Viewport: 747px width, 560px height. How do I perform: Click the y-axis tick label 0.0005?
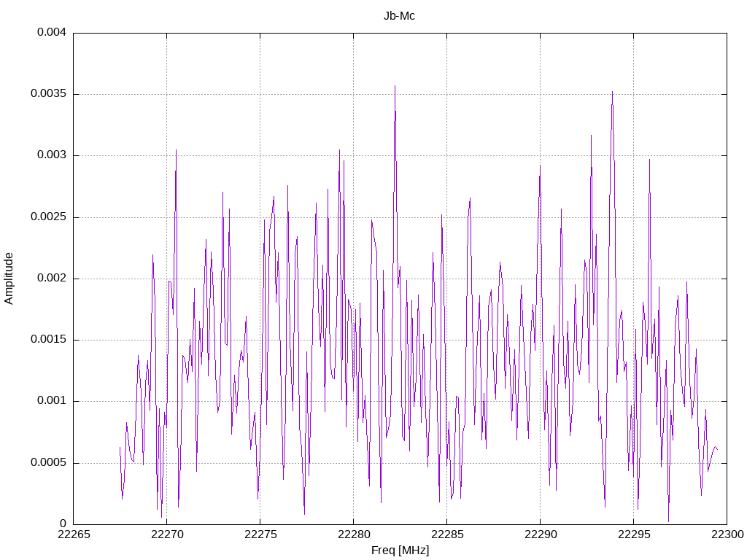[49, 463]
